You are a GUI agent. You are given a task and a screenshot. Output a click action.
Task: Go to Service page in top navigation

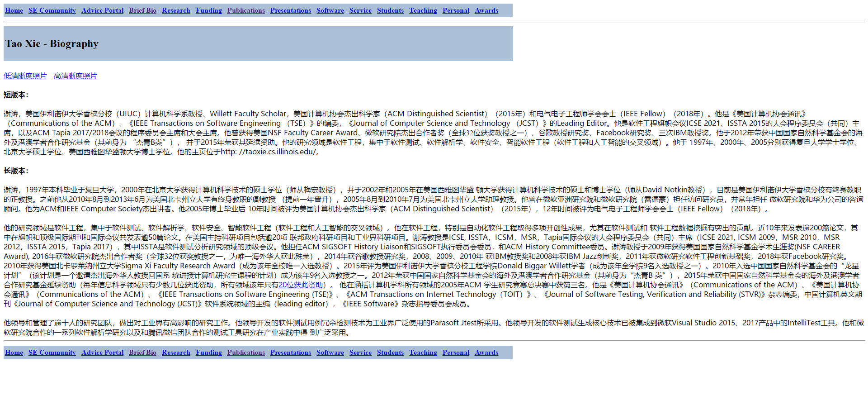point(360,10)
